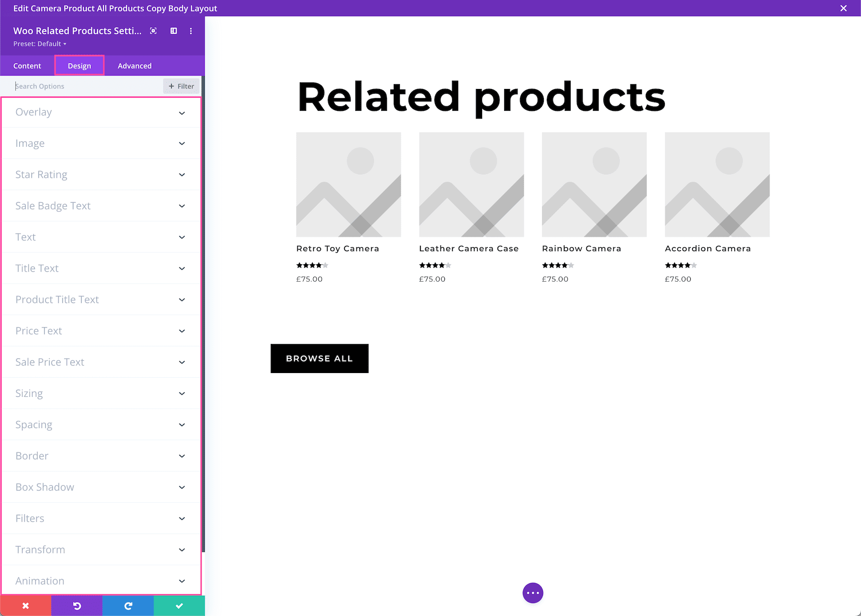This screenshot has width=861, height=616.
Task: Redo the last change
Action: point(128,605)
